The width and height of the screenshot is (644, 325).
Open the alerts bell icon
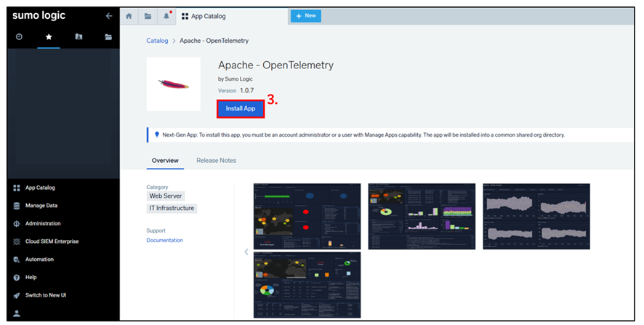166,16
